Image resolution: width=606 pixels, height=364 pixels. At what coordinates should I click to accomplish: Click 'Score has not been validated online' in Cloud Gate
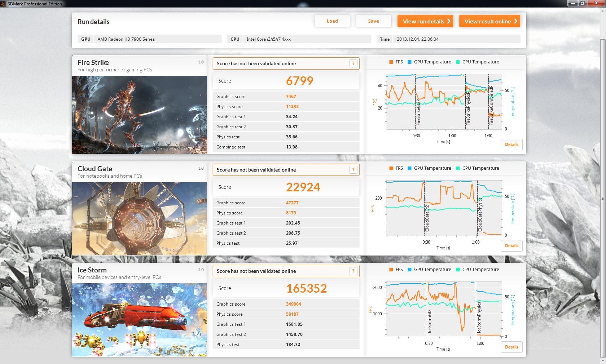[x=256, y=170]
